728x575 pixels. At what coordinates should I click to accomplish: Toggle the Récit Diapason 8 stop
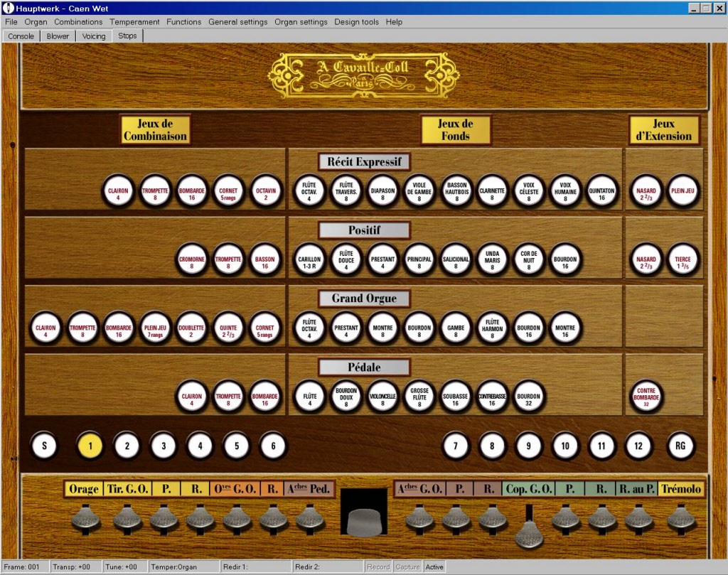click(382, 191)
